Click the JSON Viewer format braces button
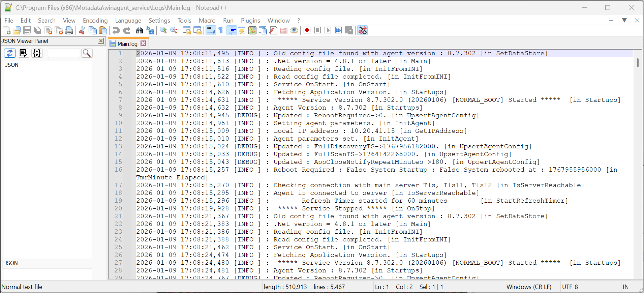 coord(37,53)
